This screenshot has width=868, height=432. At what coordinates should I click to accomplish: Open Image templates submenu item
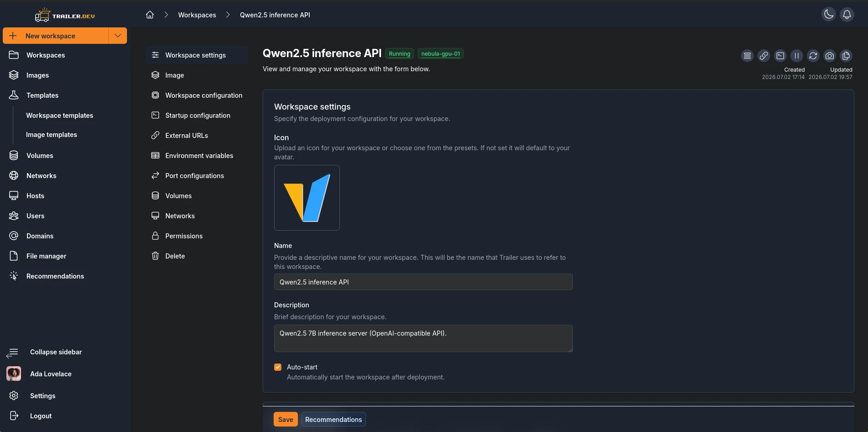[x=52, y=135]
